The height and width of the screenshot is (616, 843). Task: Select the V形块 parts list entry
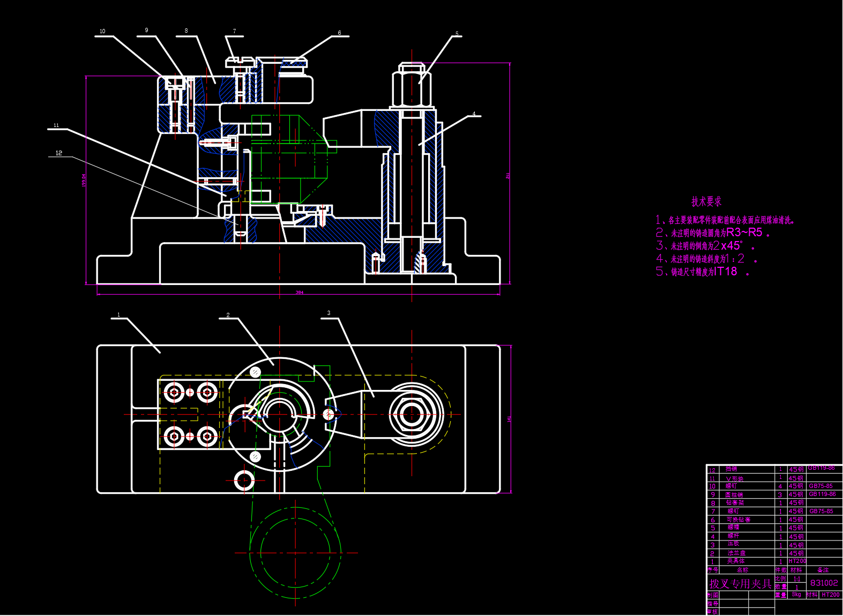pos(734,478)
